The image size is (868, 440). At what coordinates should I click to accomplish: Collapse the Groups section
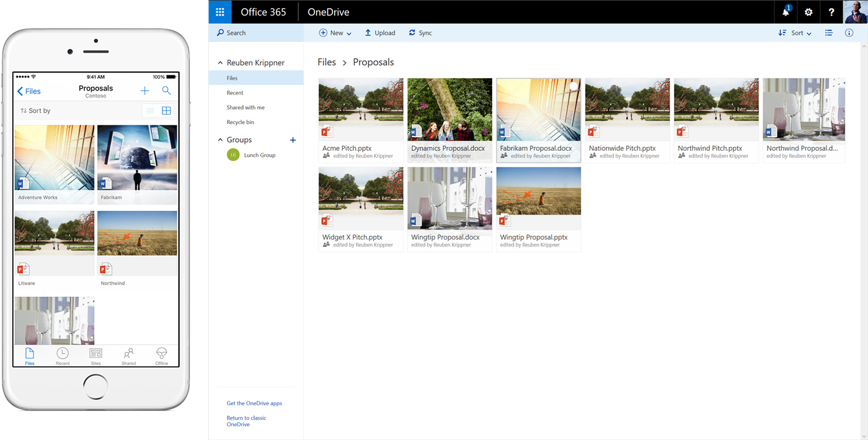click(x=219, y=140)
